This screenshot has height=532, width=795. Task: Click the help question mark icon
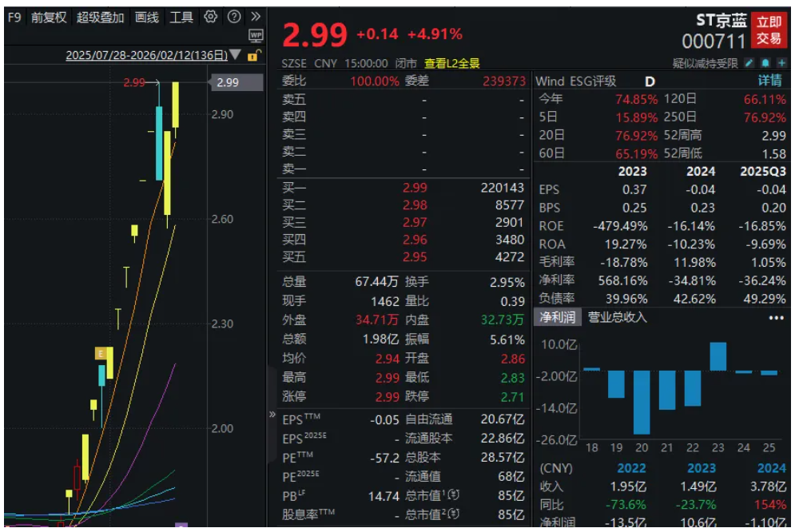tap(233, 17)
